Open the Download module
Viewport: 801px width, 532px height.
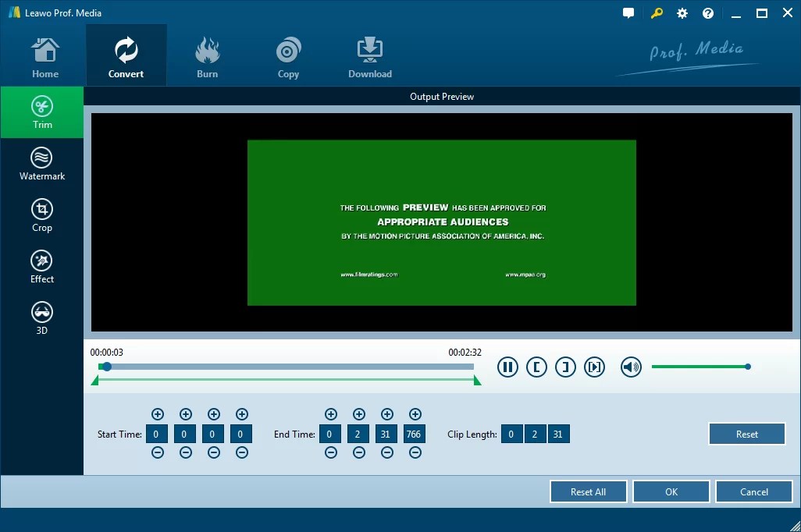click(370, 59)
